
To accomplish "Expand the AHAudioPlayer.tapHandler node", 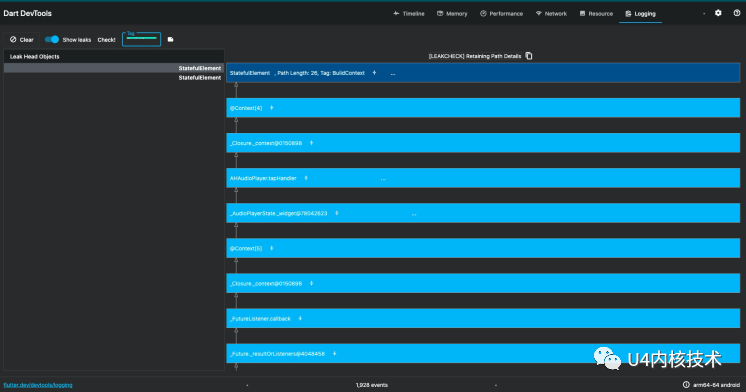I will [x=306, y=178].
